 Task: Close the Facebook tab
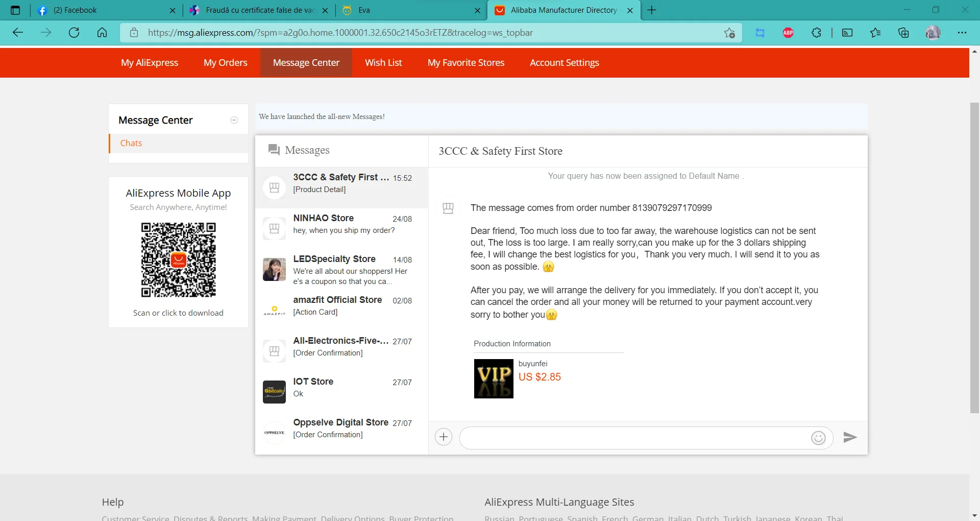(173, 10)
